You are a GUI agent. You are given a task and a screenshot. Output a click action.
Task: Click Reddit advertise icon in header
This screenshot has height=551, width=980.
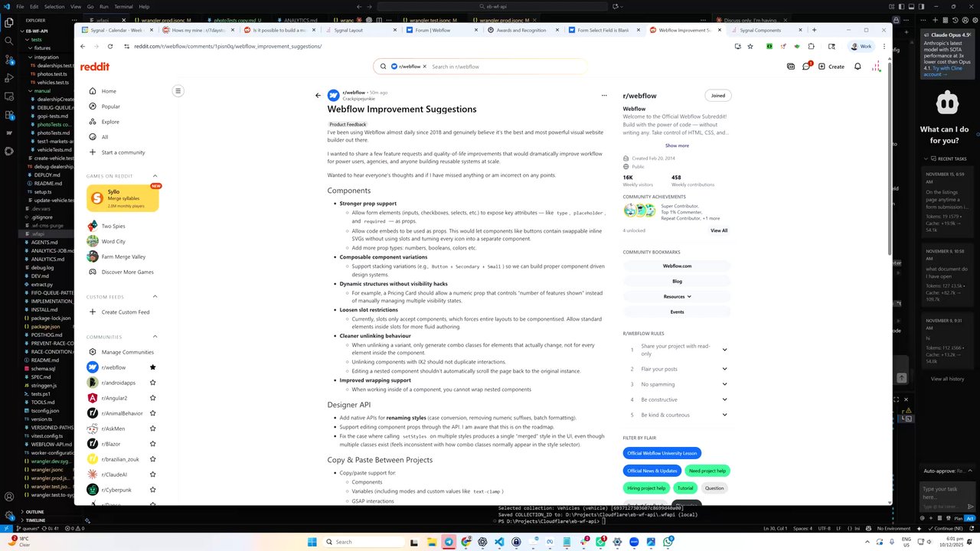791,67
